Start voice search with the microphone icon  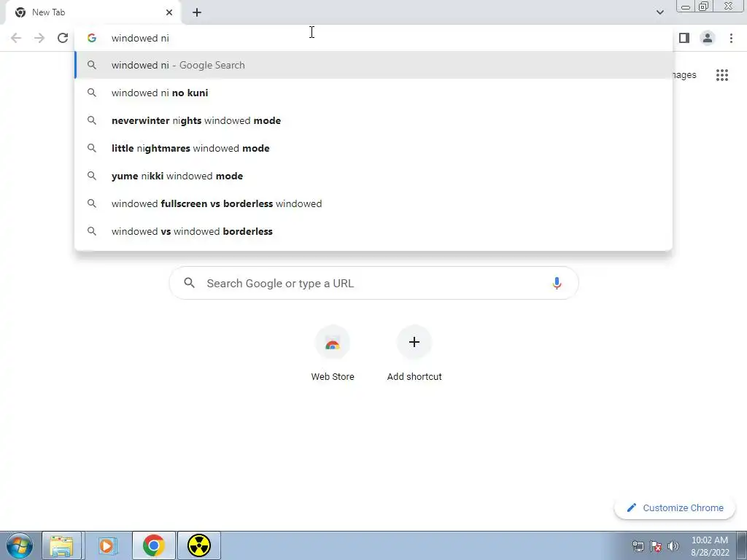click(x=557, y=284)
